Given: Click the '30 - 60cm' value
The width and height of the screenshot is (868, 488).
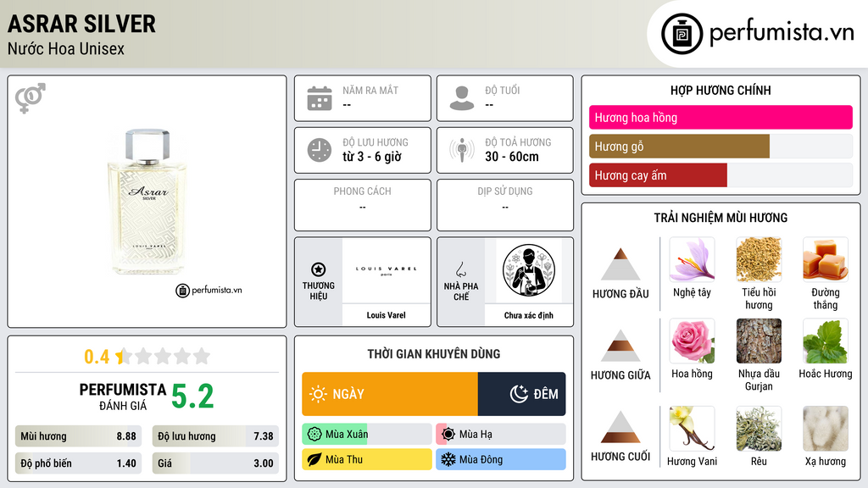Looking at the screenshot, I should (512, 157).
